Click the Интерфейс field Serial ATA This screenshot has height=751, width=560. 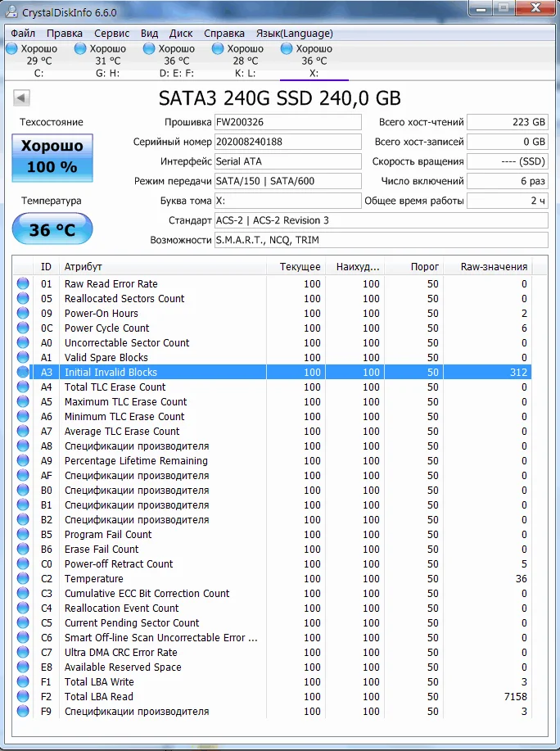(x=287, y=161)
